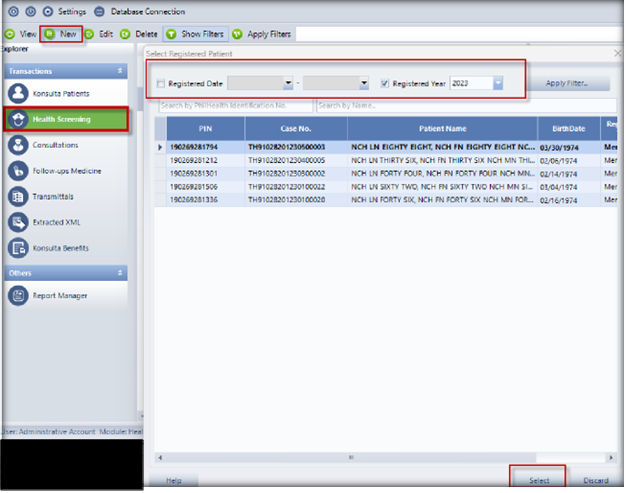Enable the Registered Date checkbox
This screenshot has height=493, width=626.
point(162,84)
